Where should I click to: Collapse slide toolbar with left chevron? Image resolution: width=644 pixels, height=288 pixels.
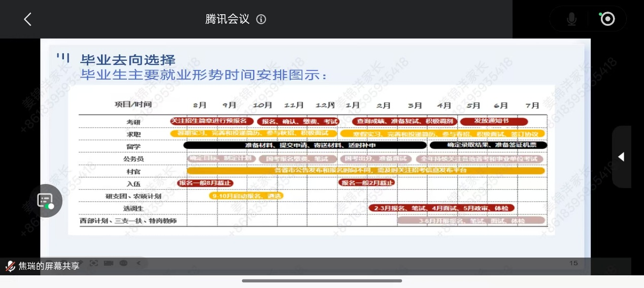click(139, 263)
